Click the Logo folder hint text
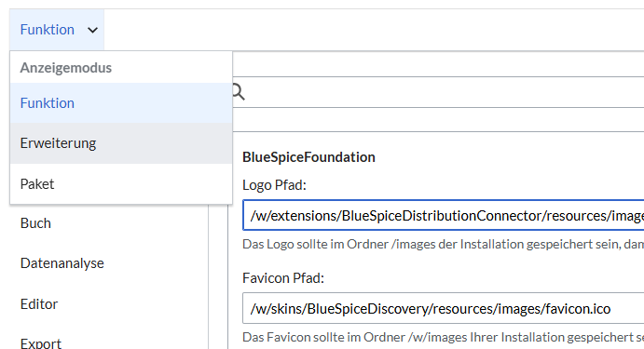Viewport: 644px width, 349px height. [x=444, y=244]
